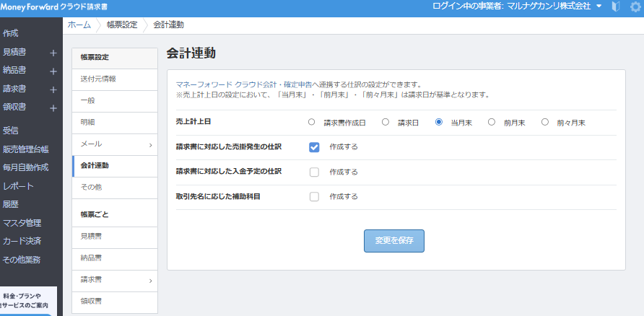Select the 請求書作成日 radio button

(x=312, y=123)
